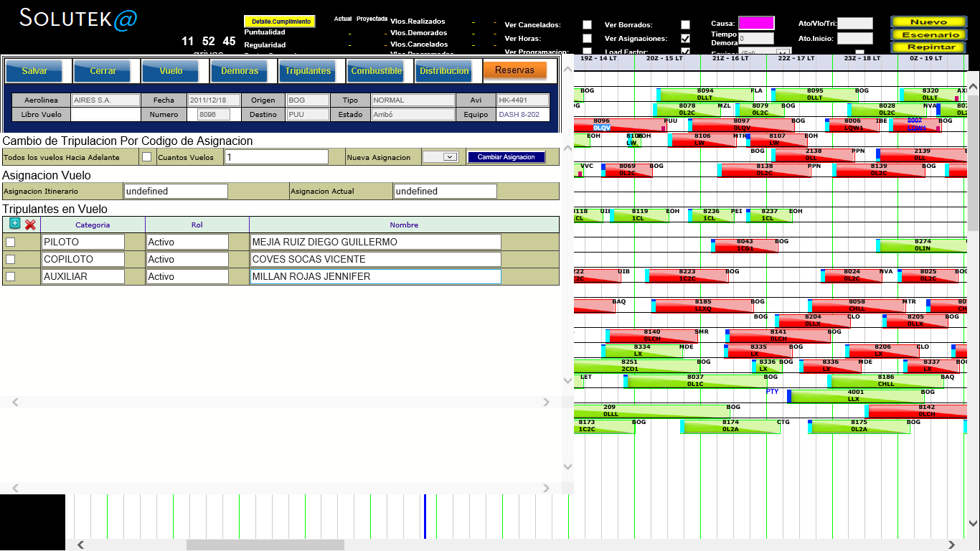The height and width of the screenshot is (551, 980).
Task: Click the Solutek@ logo
Action: (78, 19)
